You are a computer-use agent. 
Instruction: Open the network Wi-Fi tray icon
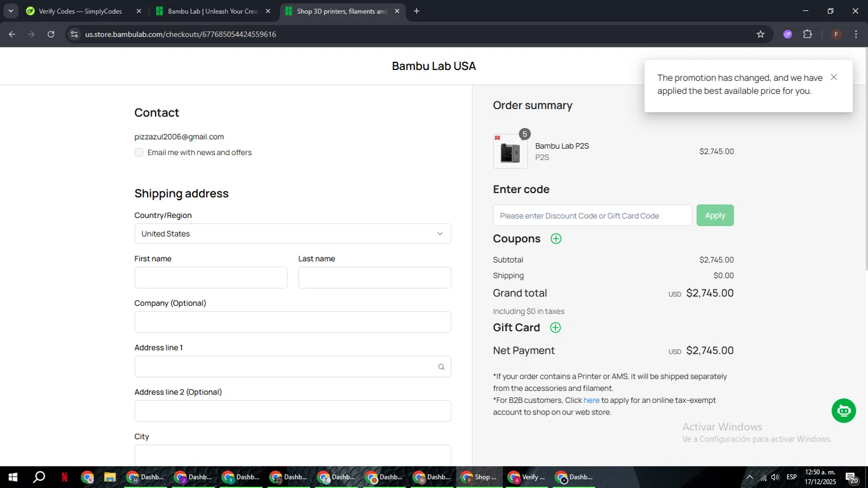(763, 478)
